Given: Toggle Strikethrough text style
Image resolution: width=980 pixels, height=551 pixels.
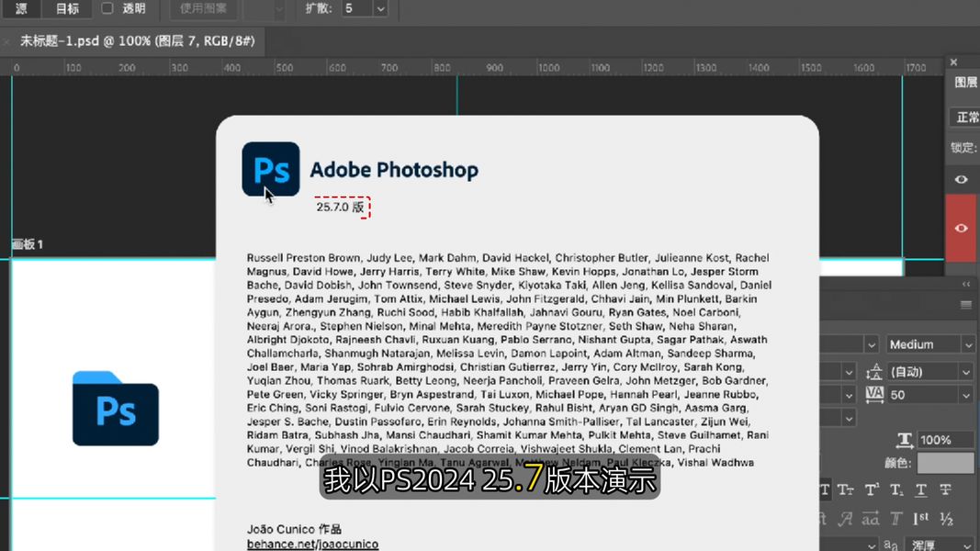Looking at the screenshot, I should pyautogui.click(x=945, y=489).
